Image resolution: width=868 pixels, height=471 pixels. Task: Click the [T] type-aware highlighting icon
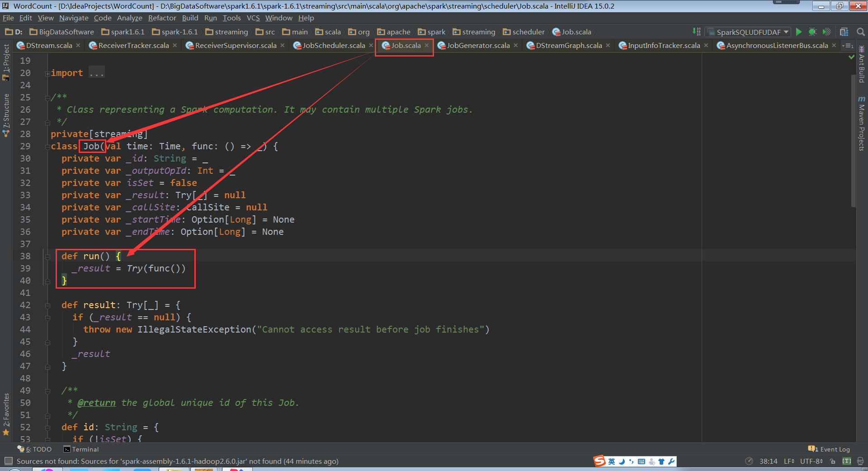[847, 461]
